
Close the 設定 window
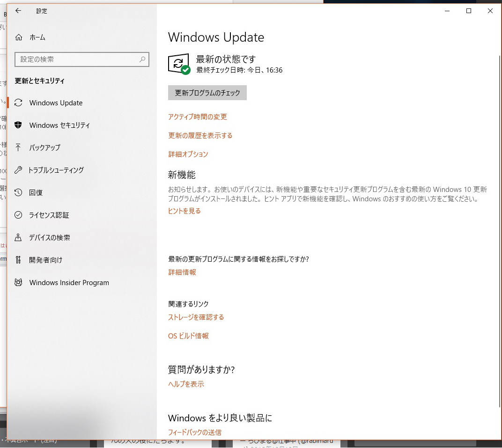click(490, 11)
